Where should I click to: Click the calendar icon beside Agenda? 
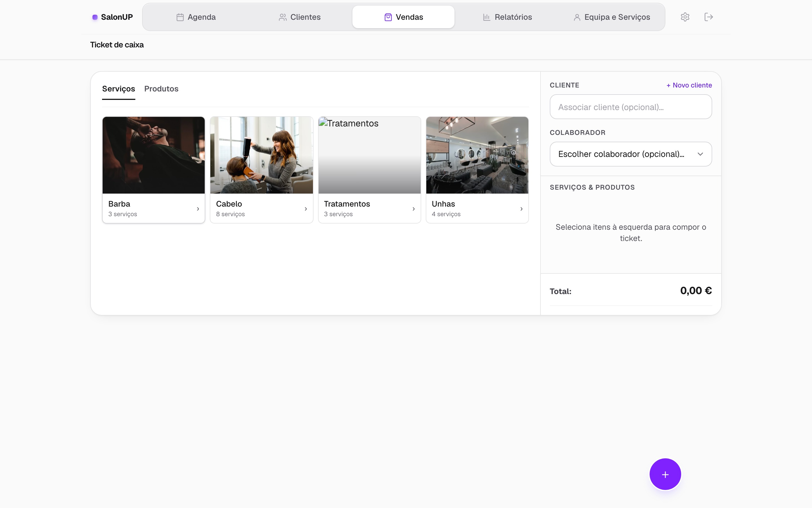(180, 17)
